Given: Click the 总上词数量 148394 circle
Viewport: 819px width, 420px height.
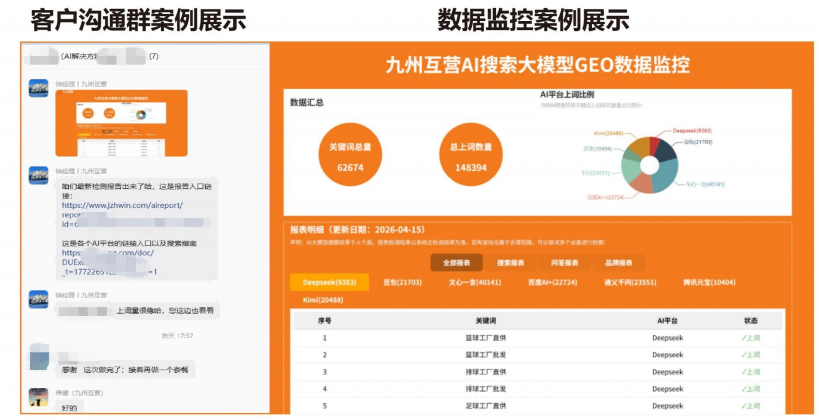Looking at the screenshot, I should (471, 155).
